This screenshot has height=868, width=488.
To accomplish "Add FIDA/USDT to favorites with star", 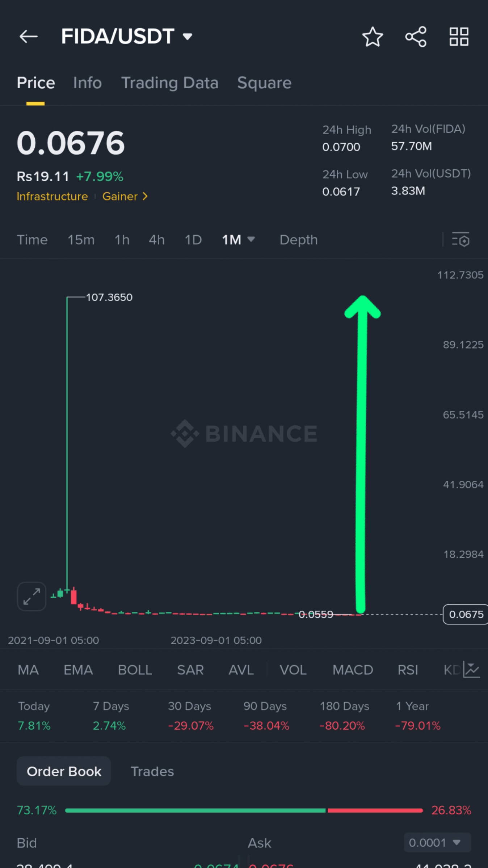I will 373,37.
